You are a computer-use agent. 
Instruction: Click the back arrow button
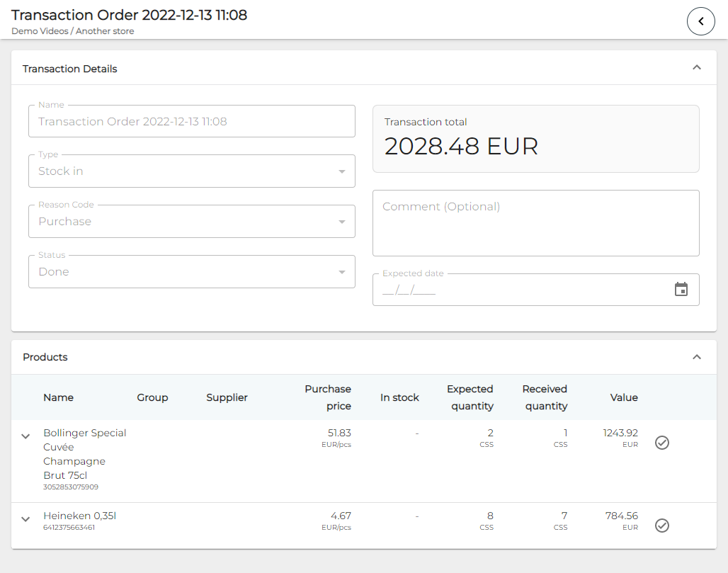click(x=700, y=21)
